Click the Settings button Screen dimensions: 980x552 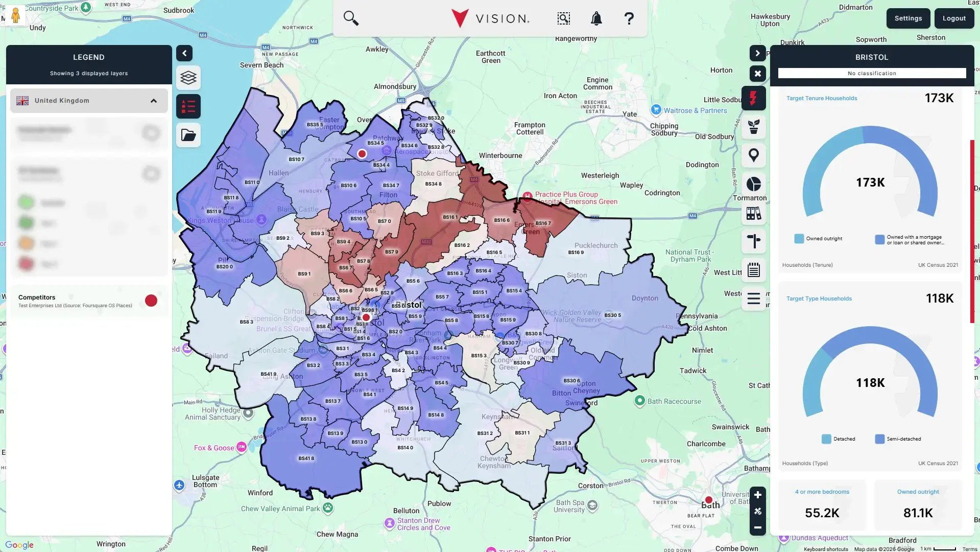(x=908, y=18)
